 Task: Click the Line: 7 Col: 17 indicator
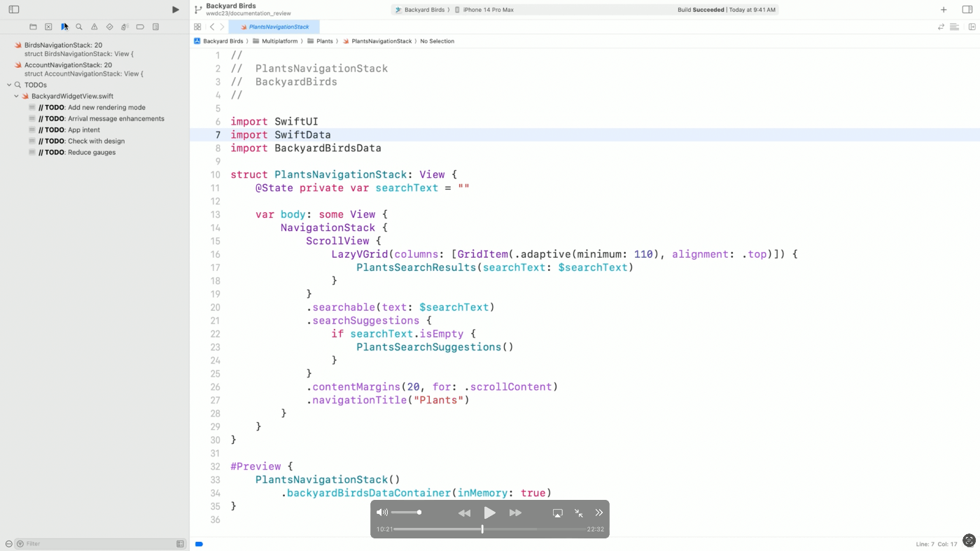coord(936,544)
